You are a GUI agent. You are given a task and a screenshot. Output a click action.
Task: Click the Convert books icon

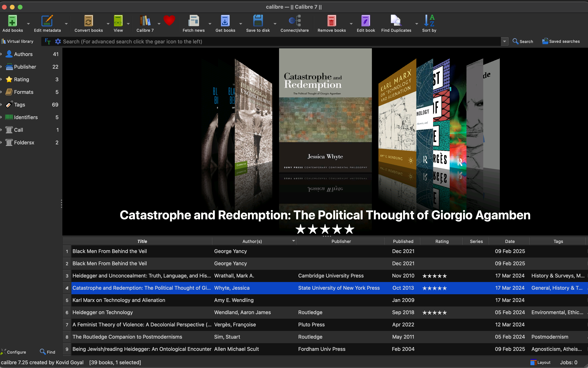(88, 21)
